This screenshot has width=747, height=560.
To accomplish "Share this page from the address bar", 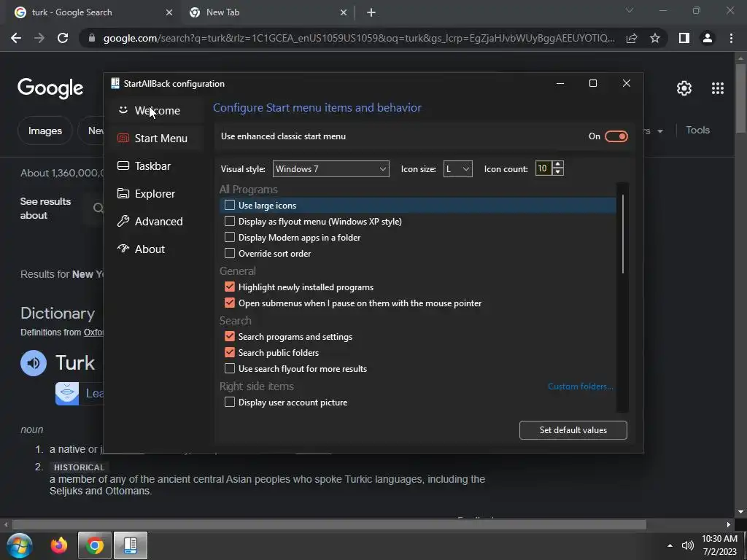I will [632, 38].
